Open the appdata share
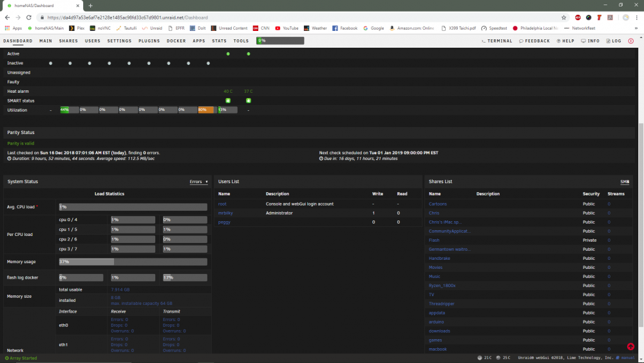Viewport: 644px width, 363px height. [437, 313]
